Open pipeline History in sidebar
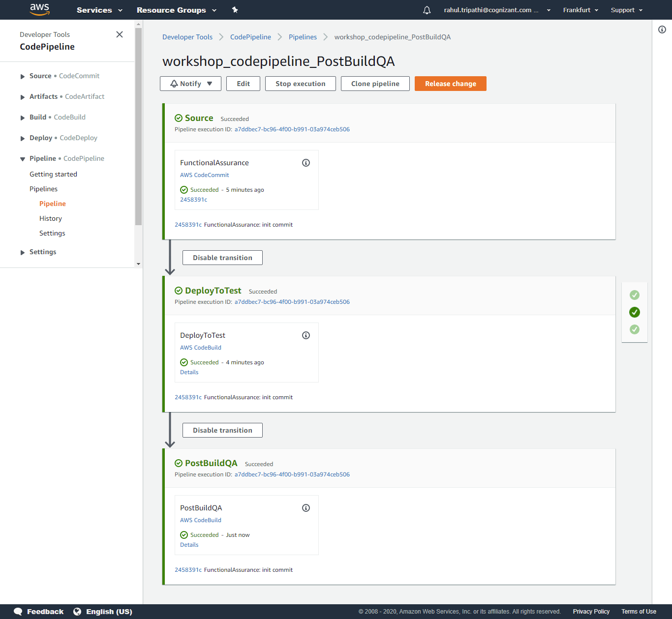The height and width of the screenshot is (619, 672). [x=51, y=218]
